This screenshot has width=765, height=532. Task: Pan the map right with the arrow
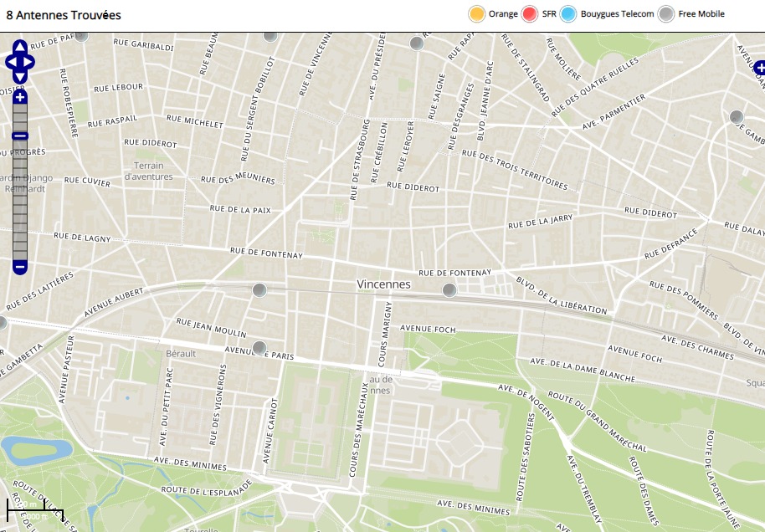coord(30,62)
